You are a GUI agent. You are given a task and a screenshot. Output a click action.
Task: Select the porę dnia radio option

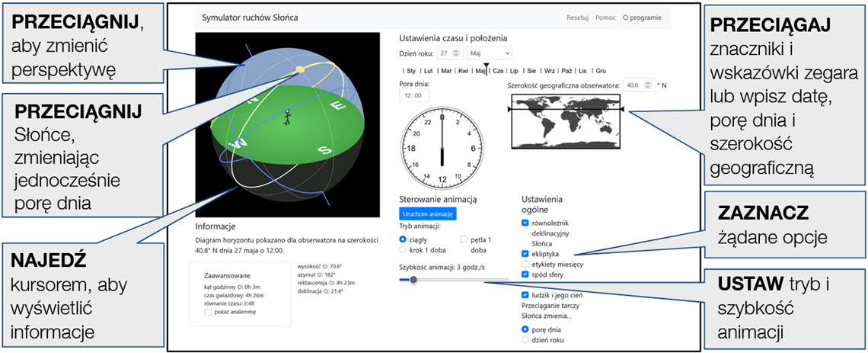[525, 329]
